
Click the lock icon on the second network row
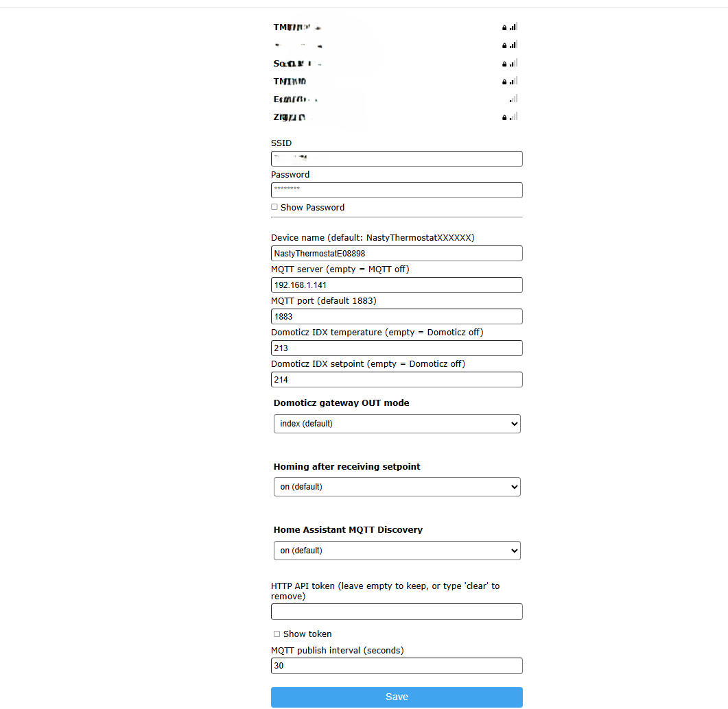point(504,45)
